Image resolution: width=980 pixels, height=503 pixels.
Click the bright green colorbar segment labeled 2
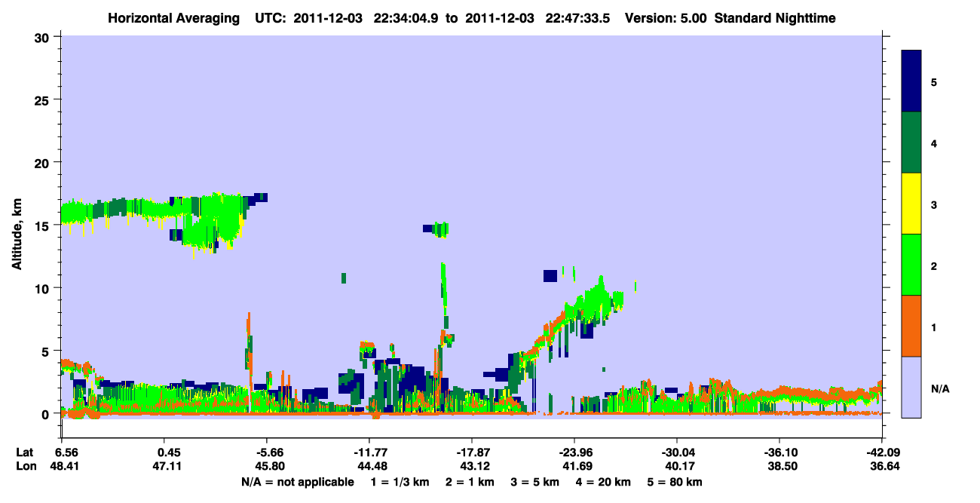point(911,265)
